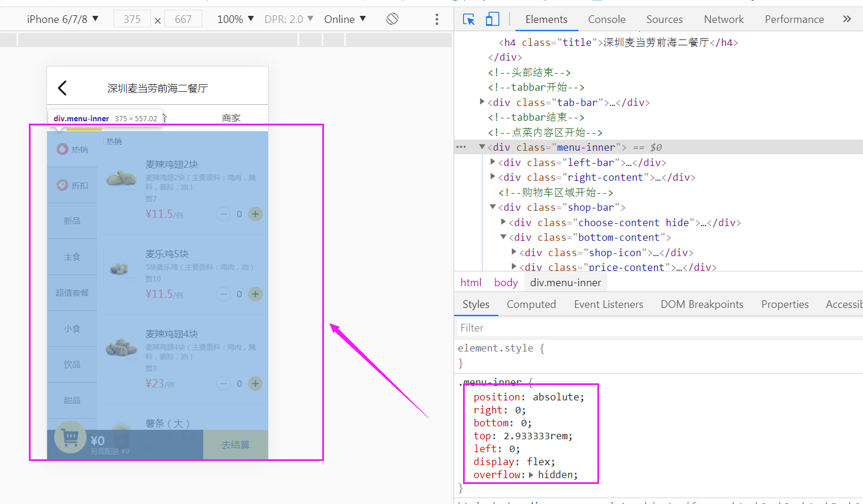
Task: Open the Event Listeners pane tab
Action: [609, 304]
